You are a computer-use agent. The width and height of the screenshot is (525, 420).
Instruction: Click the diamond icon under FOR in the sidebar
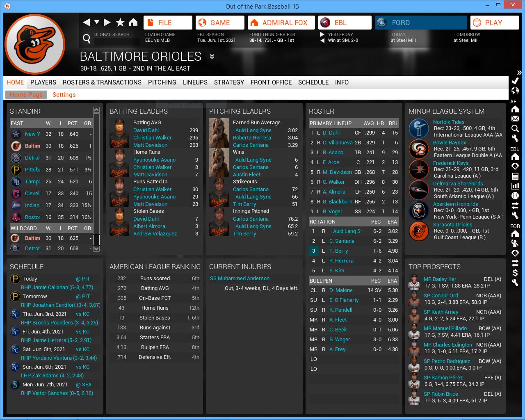click(515, 253)
